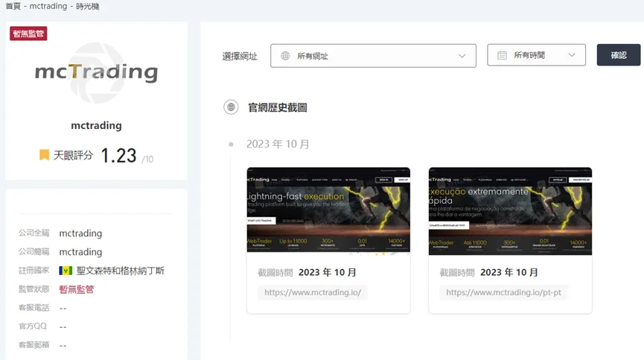
Task: Click the 公司簡稱 value mctrading
Action: point(80,252)
